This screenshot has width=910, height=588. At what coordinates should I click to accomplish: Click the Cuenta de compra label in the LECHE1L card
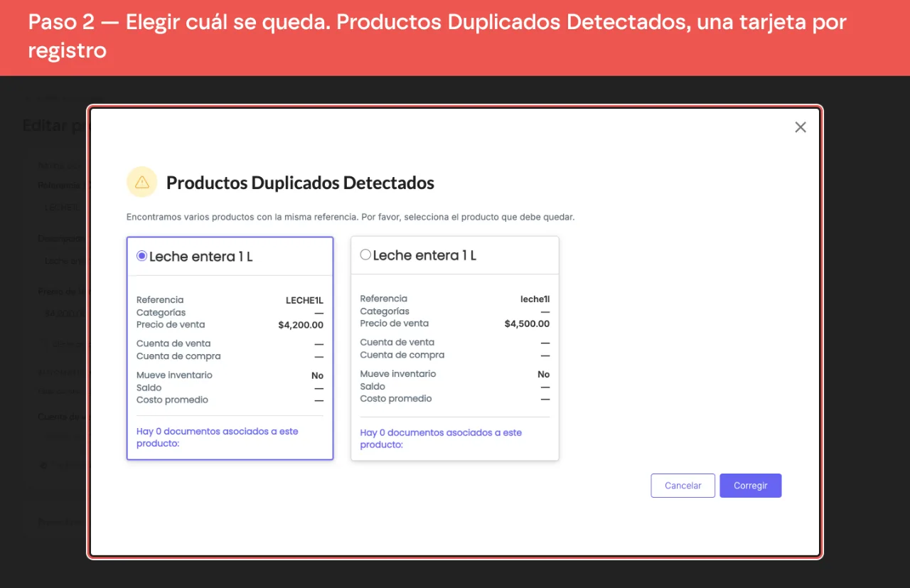click(178, 356)
